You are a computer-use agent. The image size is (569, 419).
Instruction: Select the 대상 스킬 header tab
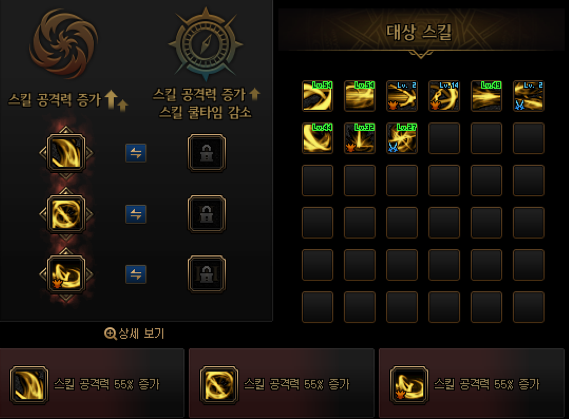[x=419, y=32]
